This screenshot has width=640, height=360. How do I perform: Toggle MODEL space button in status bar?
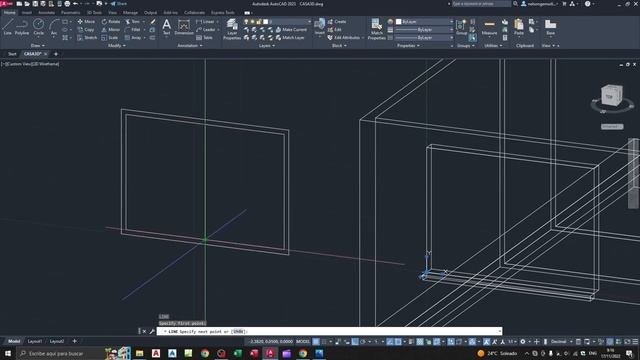click(303, 341)
